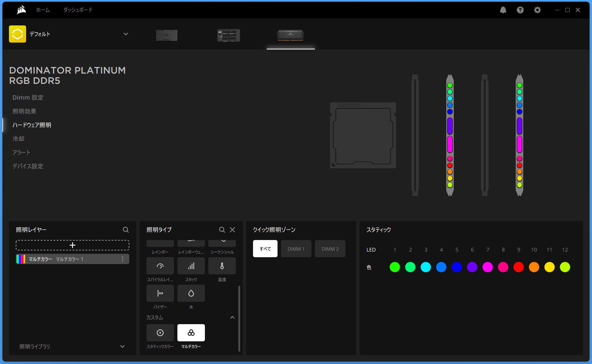
Task: Pick LED 9 red color swatch
Action: coord(518,267)
